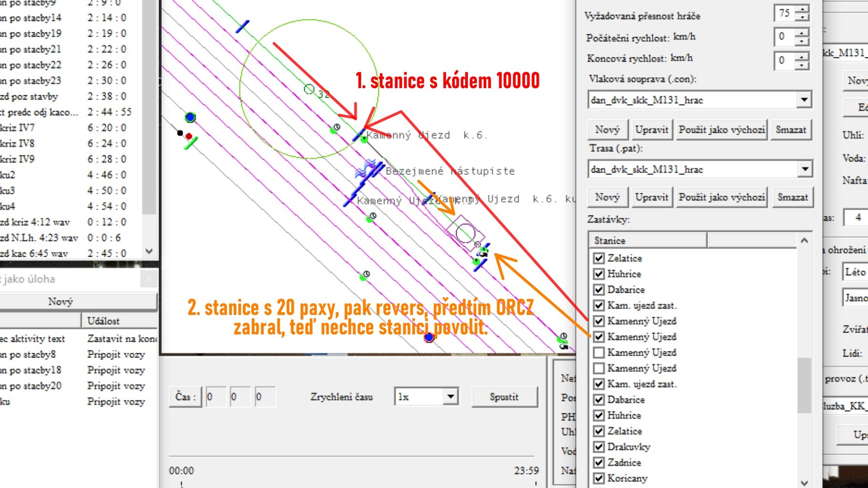Click Upravit button under Vlaková souprava
This screenshot has width=868, height=488.
click(x=651, y=130)
